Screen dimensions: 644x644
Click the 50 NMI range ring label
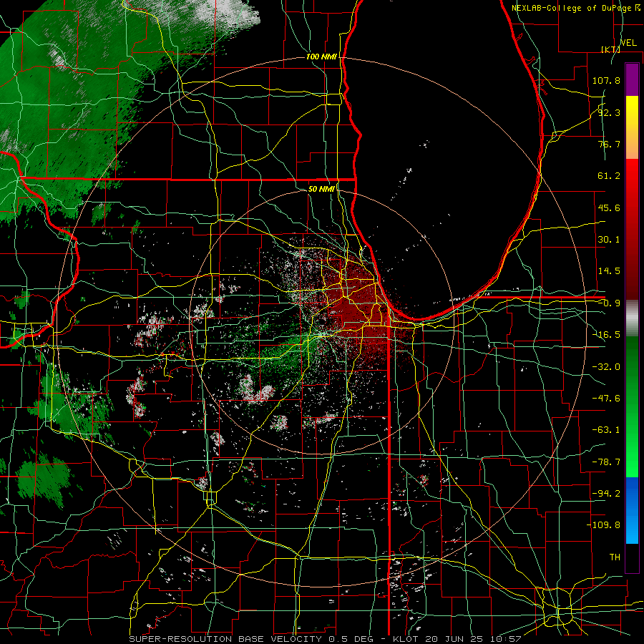pos(321,189)
